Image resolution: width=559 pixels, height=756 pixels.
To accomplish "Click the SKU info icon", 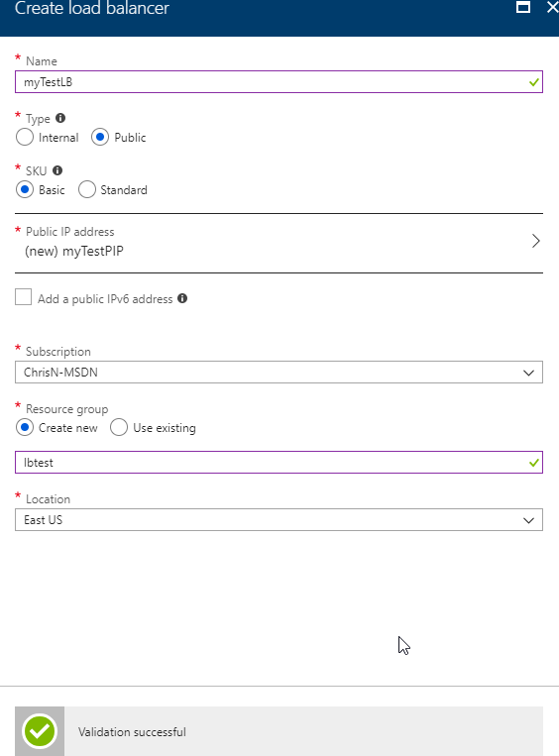I will 57,170.
